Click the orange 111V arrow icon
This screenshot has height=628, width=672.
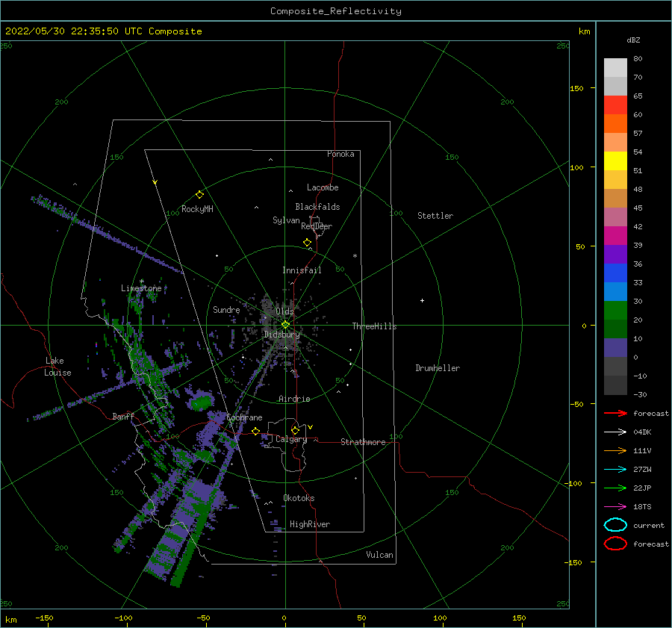click(x=615, y=450)
